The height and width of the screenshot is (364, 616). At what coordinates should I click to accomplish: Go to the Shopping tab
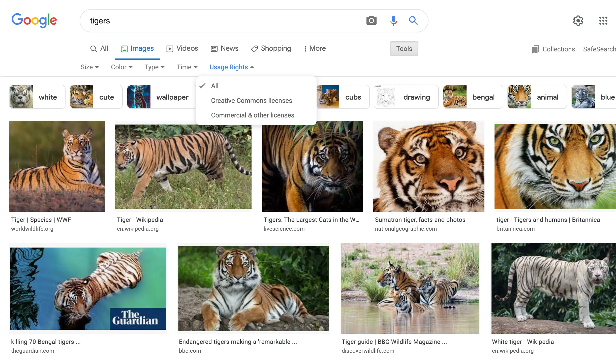click(271, 48)
